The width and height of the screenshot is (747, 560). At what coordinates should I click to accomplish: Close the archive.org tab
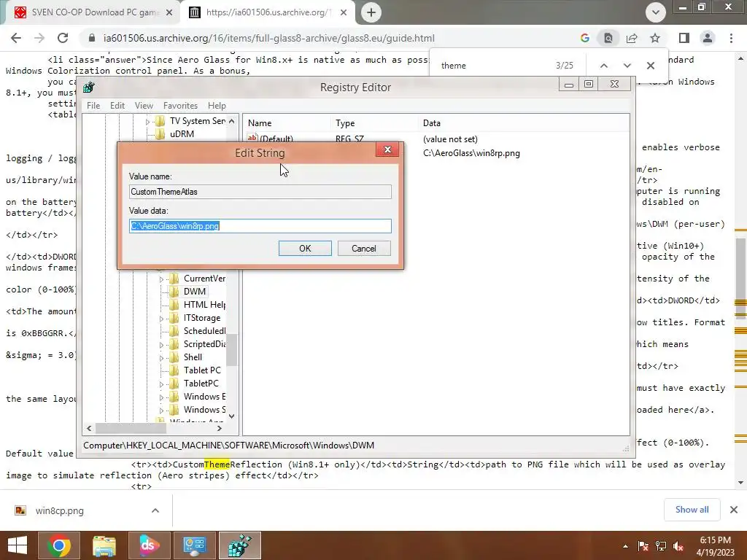(x=344, y=12)
